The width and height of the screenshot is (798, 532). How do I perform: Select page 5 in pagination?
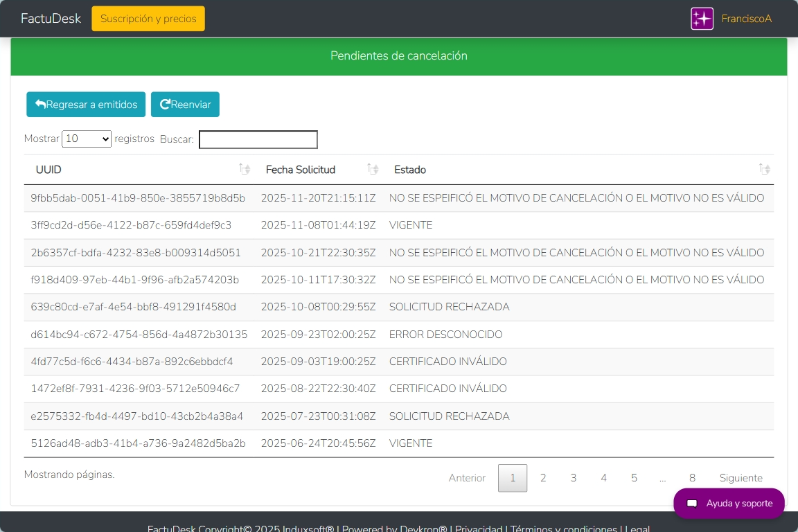[x=634, y=478]
